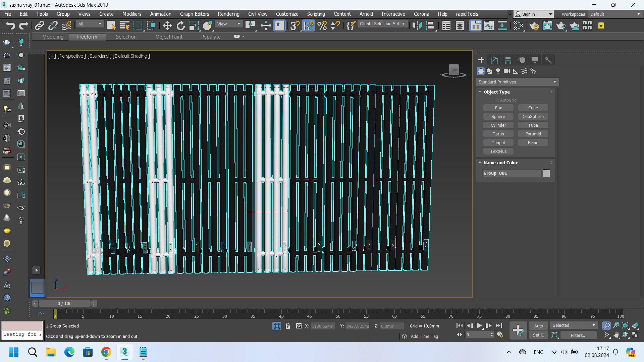The width and height of the screenshot is (644, 362).
Task: Toggle the Layer Explorer icon
Action: (460, 26)
